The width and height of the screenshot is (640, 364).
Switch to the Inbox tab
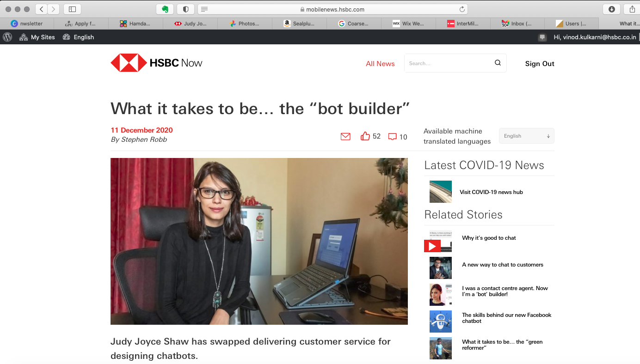[x=517, y=24]
